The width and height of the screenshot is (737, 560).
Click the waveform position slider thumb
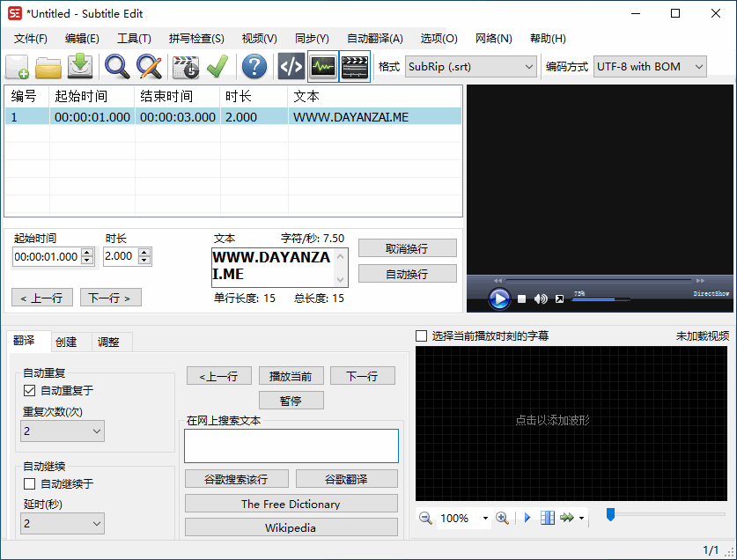coord(610,514)
